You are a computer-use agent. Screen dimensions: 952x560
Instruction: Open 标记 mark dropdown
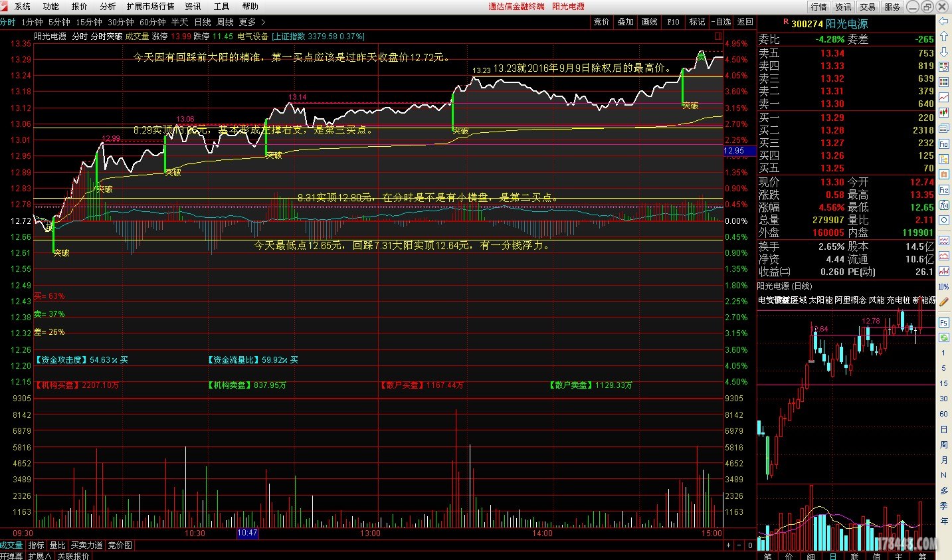[697, 22]
